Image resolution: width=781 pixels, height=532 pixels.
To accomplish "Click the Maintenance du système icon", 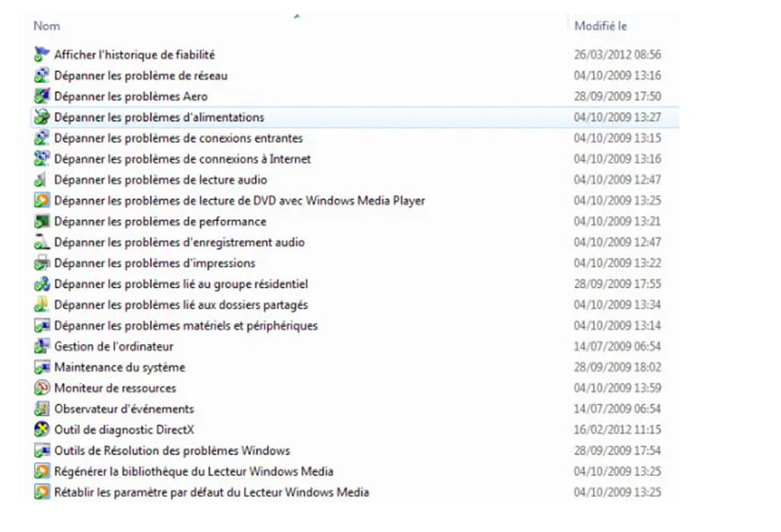I will [x=41, y=367].
